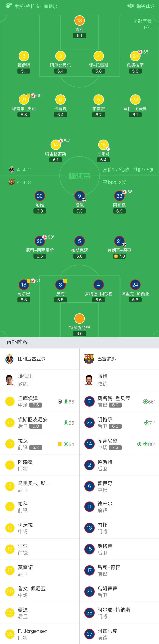The image size is (159, 644).
Task: Open 巴塞罗那 team header in substitutes
Action: coord(119,359)
